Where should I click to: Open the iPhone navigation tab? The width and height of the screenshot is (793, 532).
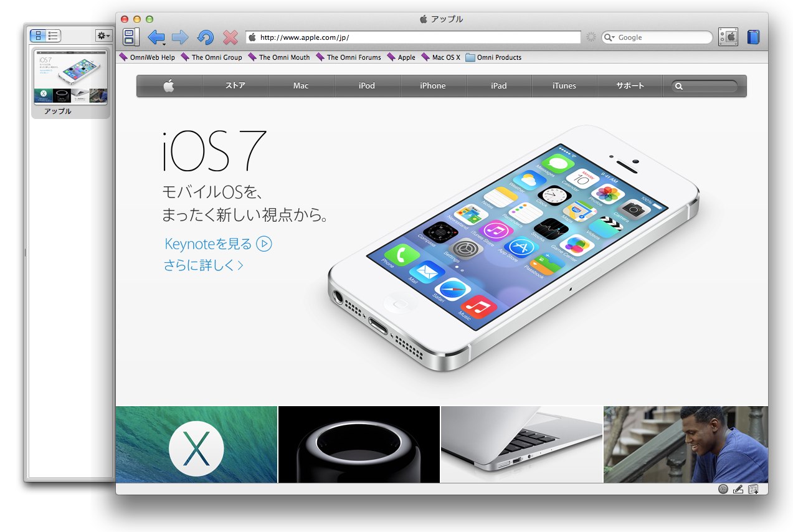433,86
